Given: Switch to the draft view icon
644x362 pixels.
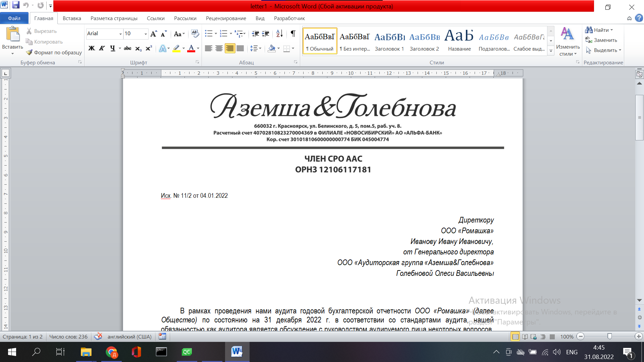Looking at the screenshot, I should click(552, 337).
